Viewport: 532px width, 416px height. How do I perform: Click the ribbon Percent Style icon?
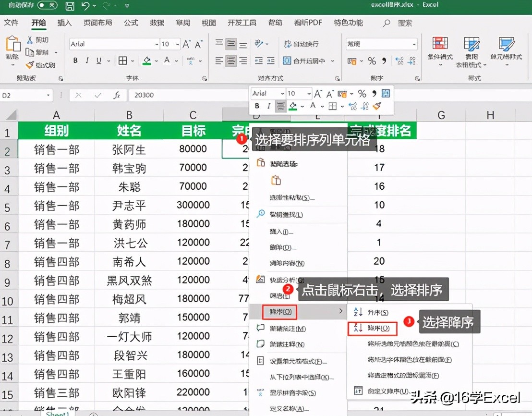tap(372, 61)
